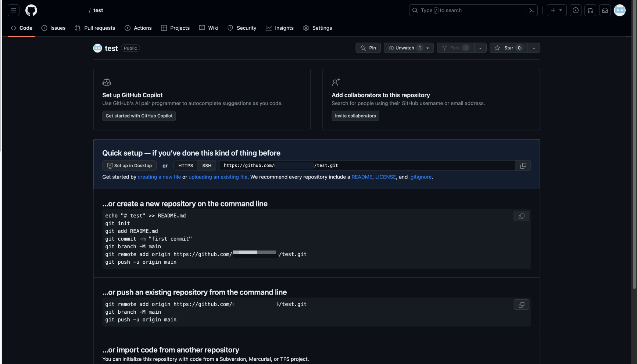Viewport: 637px width, 364px height.
Task: Go to GitHub homepage logo
Action: pos(31,10)
